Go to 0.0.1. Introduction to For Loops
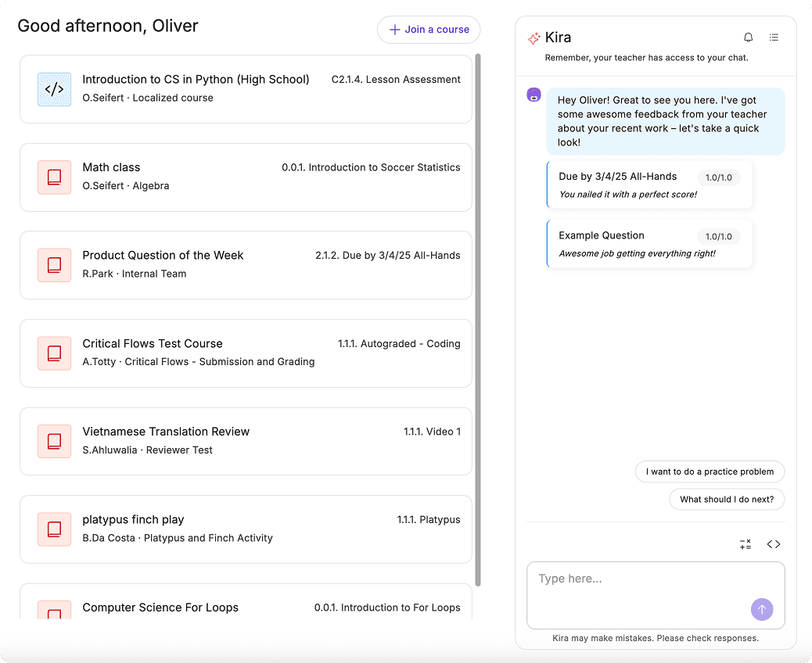 click(x=387, y=607)
